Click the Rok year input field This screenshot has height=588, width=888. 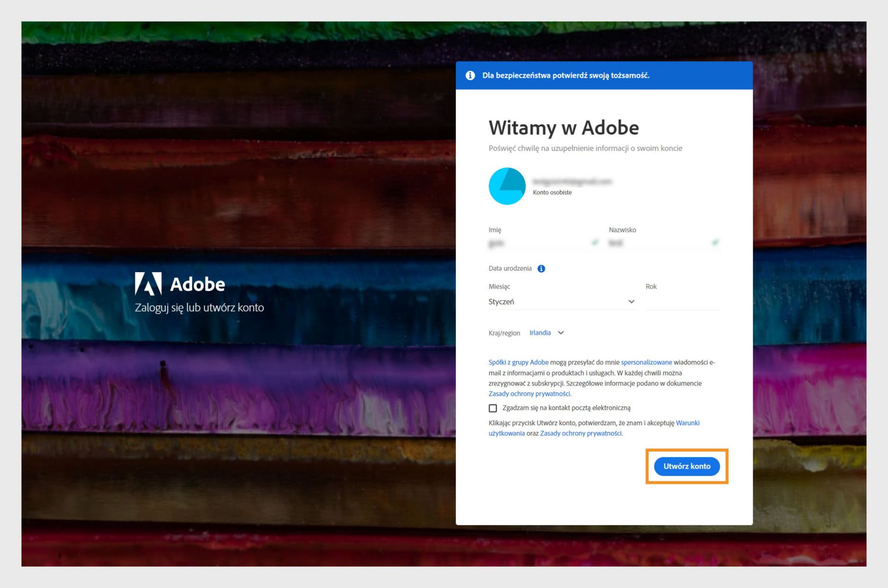coord(682,302)
